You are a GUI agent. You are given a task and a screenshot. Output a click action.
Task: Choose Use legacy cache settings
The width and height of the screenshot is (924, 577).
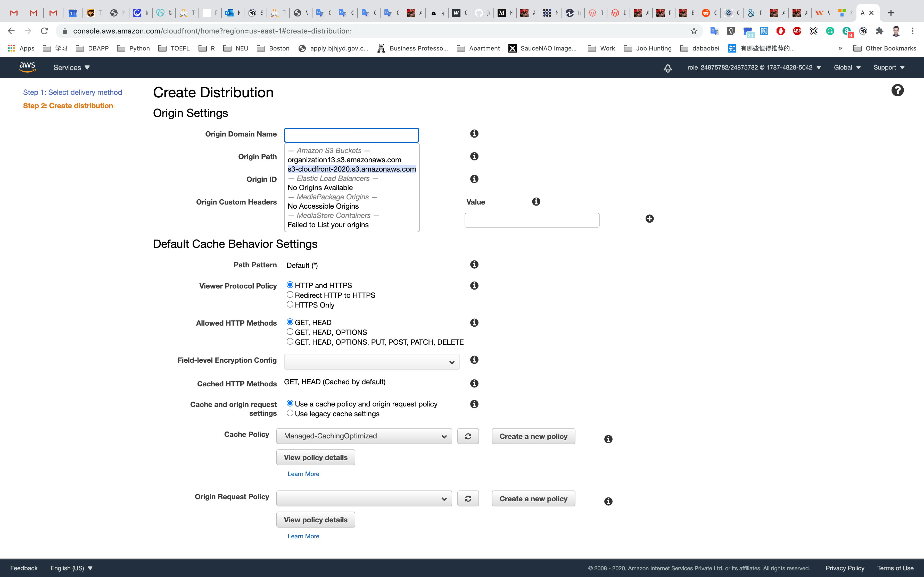point(290,413)
